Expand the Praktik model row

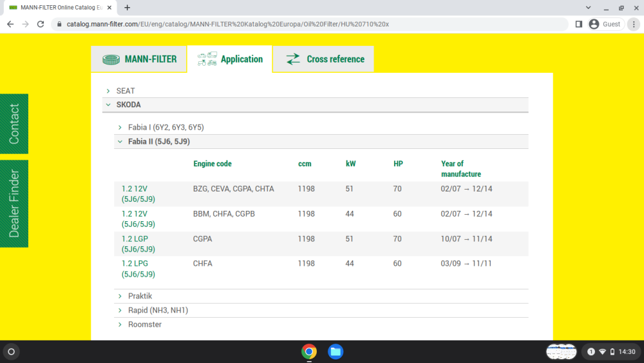pos(321,296)
